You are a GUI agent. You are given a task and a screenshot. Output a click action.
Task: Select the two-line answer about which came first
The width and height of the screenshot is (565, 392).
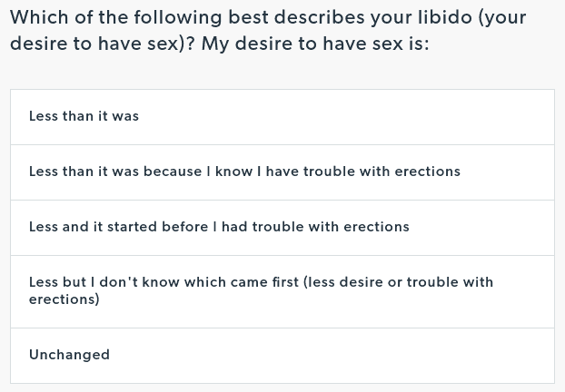coord(282,291)
